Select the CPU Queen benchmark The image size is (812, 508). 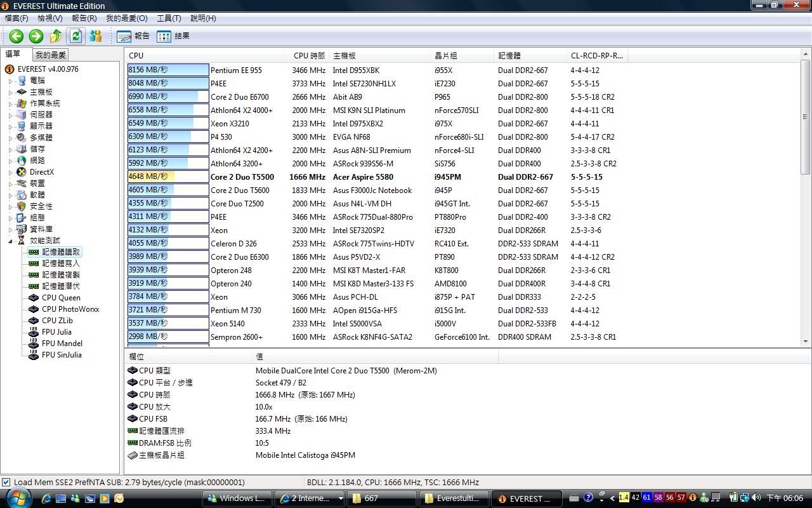click(x=61, y=298)
